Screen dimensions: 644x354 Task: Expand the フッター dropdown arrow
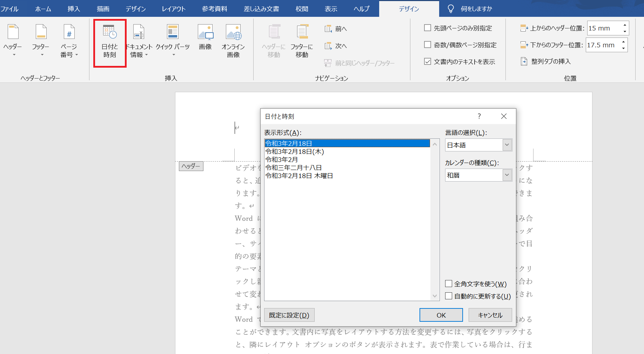42,55
